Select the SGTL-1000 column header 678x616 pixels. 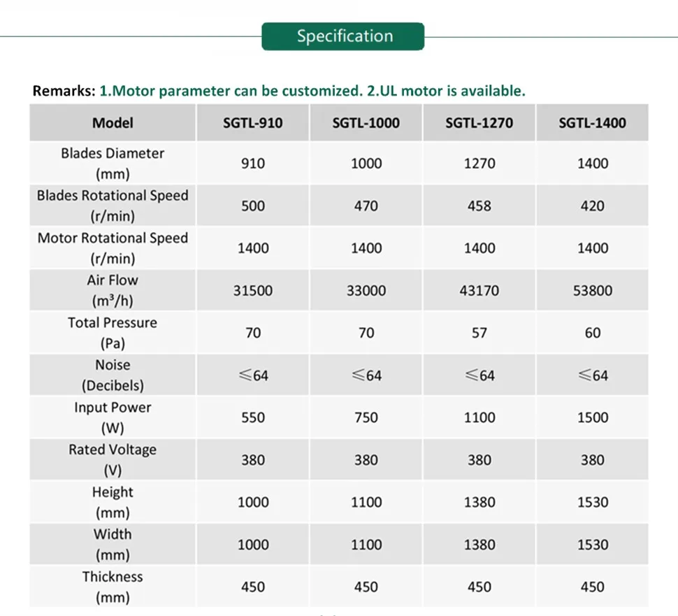(x=366, y=123)
